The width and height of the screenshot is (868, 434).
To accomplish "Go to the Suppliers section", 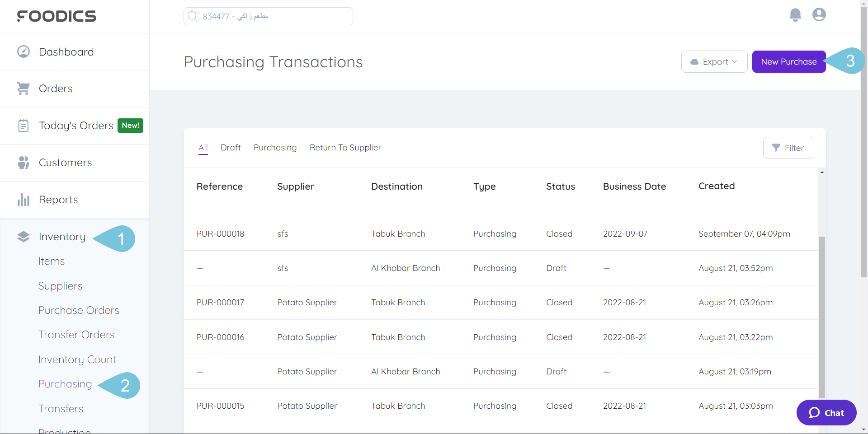I will click(x=60, y=285).
